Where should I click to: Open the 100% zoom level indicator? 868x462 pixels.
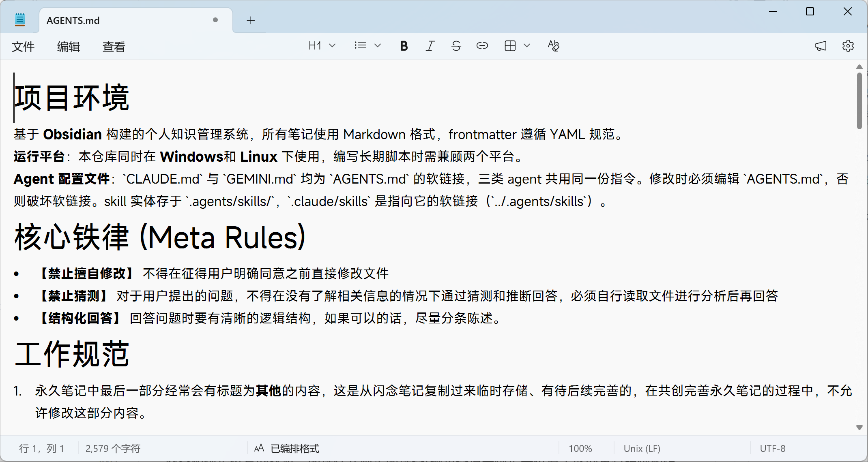(x=580, y=448)
